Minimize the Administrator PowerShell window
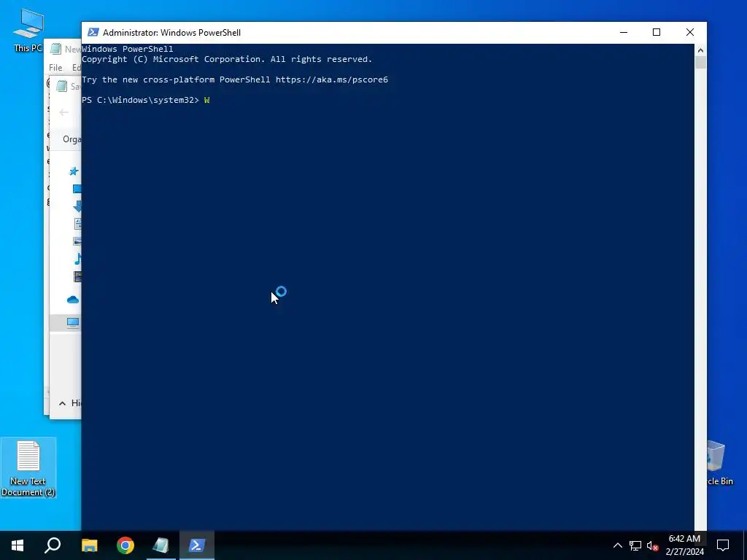Image resolution: width=747 pixels, height=560 pixels. 624,32
